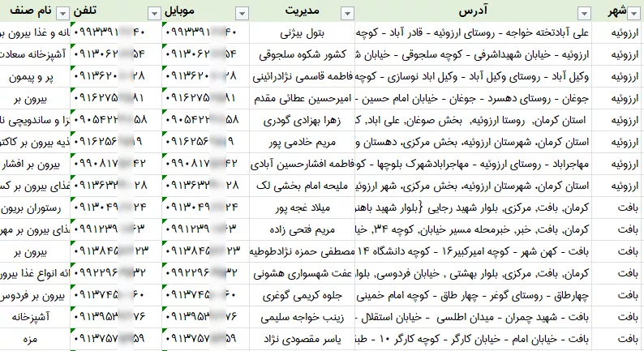
Task: Click guild name cell بیرون بر فردوس
Action: point(35,295)
